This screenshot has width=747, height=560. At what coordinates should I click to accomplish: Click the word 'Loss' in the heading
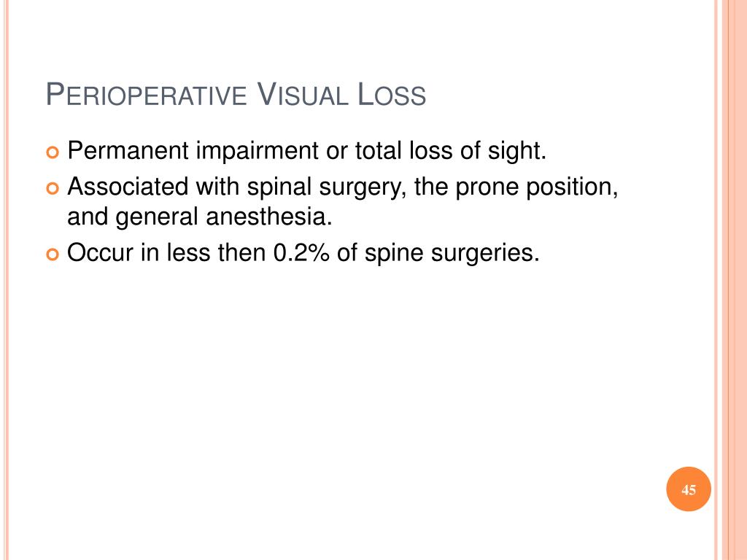(392, 94)
